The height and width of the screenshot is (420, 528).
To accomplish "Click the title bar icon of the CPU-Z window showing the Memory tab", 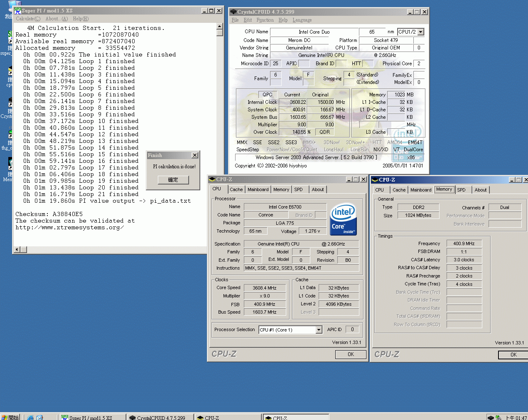I will coord(375,180).
